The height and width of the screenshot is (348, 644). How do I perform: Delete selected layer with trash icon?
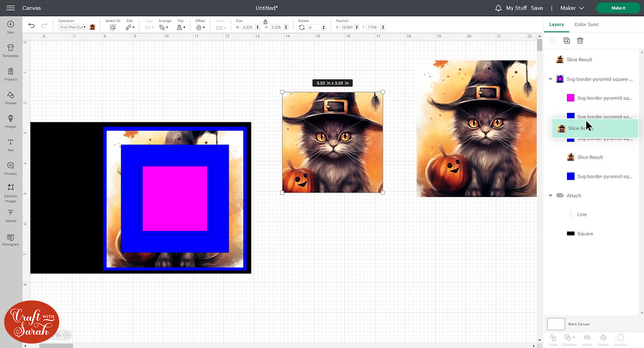[x=580, y=40]
